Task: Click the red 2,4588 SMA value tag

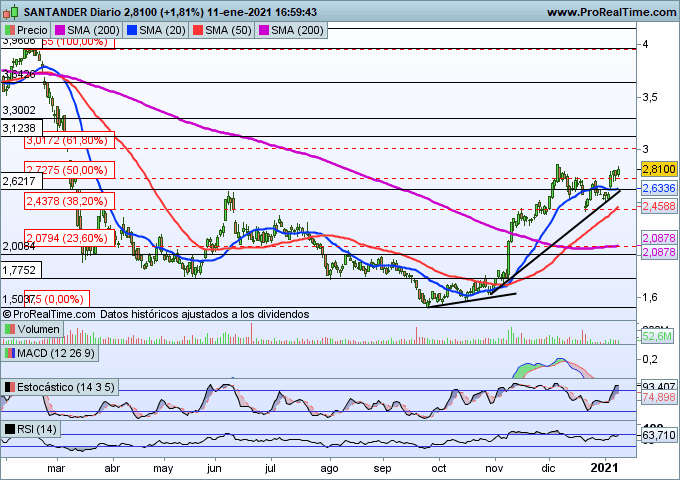Action: [659, 206]
